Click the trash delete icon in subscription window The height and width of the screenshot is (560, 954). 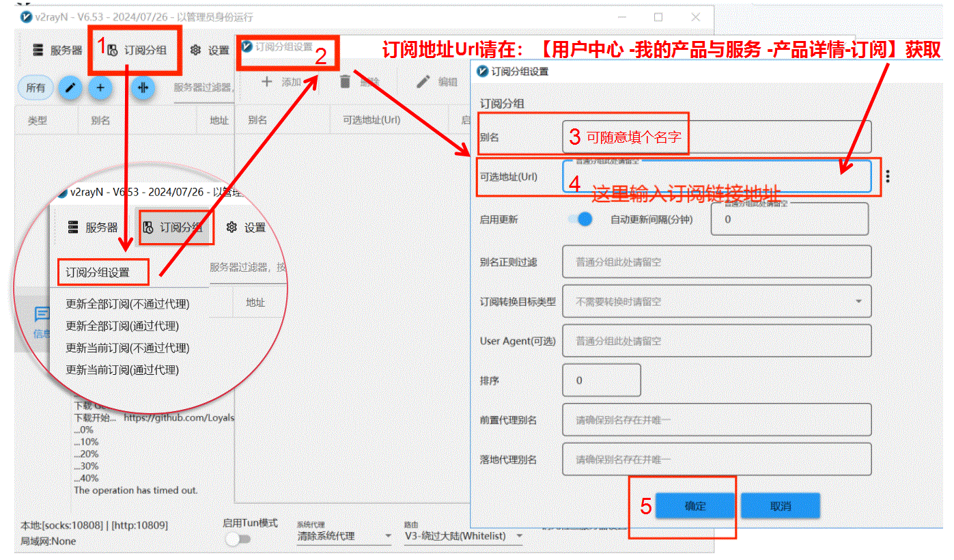346,82
